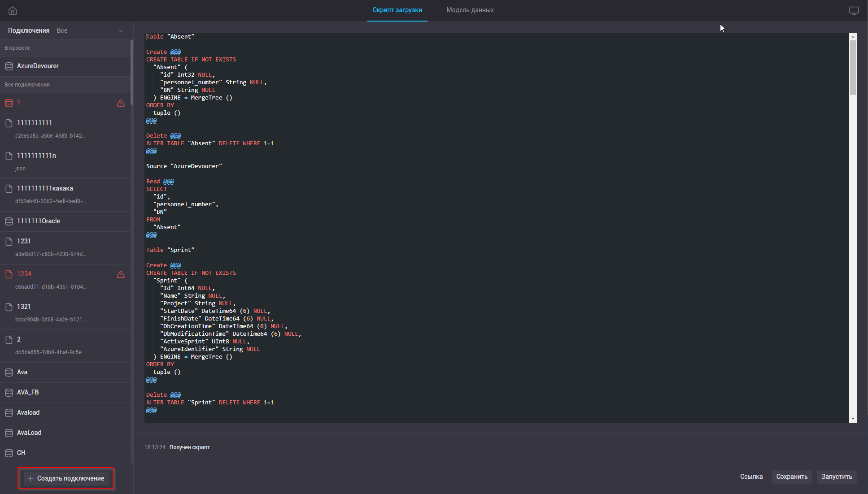868x494 pixels.
Task: Click "personnel_number" String NULL line
Action: 214,82
